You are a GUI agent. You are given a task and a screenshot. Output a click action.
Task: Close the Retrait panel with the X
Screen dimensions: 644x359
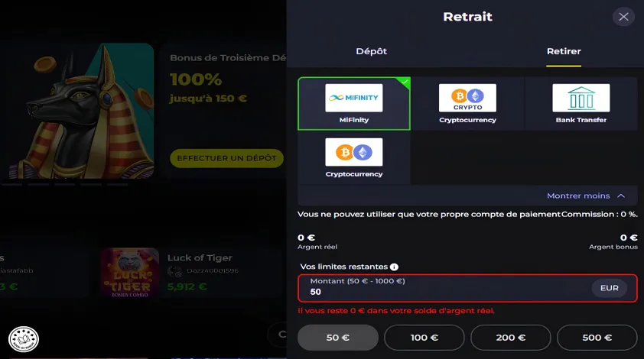coord(623,17)
